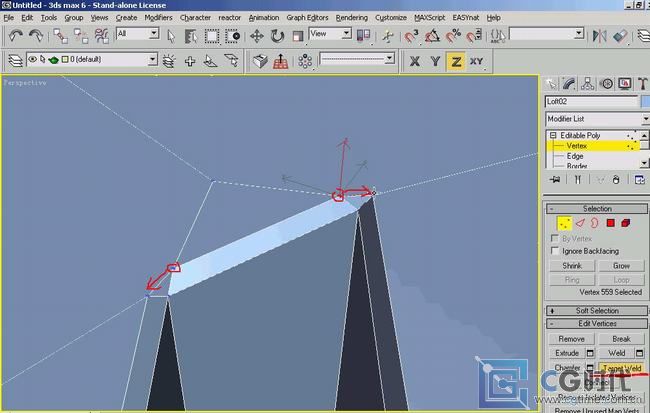
Task: Open the MAXScript menu
Action: tap(429, 18)
